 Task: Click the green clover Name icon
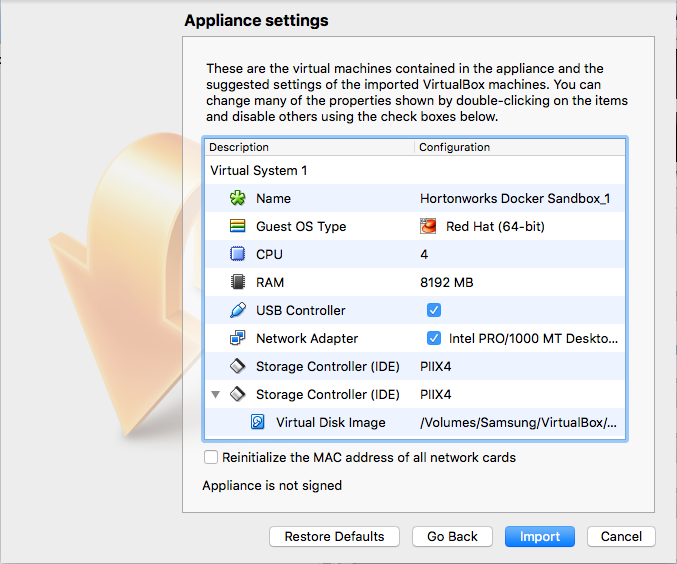click(x=237, y=198)
